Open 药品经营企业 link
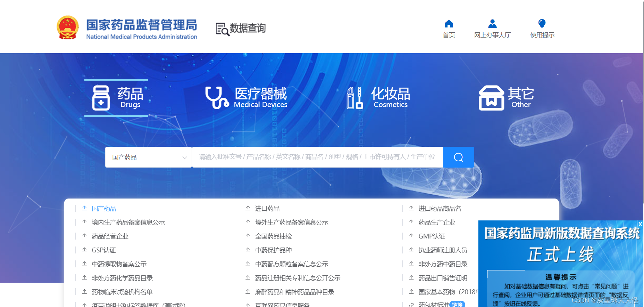This screenshot has height=307, width=644. click(110, 236)
